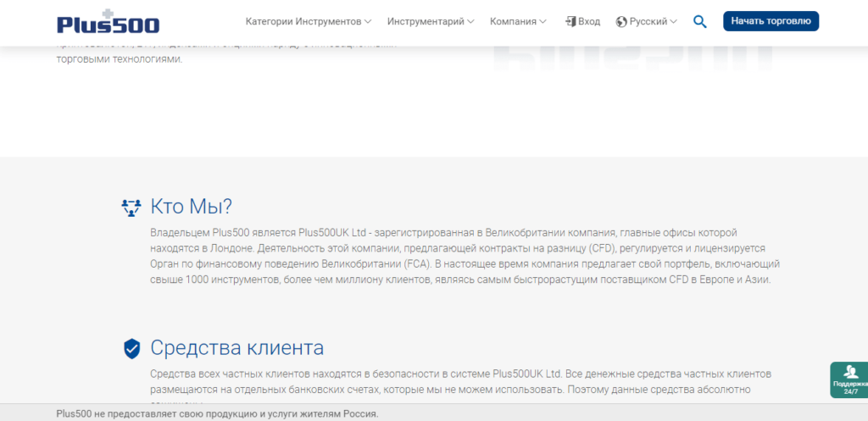Click the login door icon beside Вход
This screenshot has height=421, width=868.
[570, 21]
